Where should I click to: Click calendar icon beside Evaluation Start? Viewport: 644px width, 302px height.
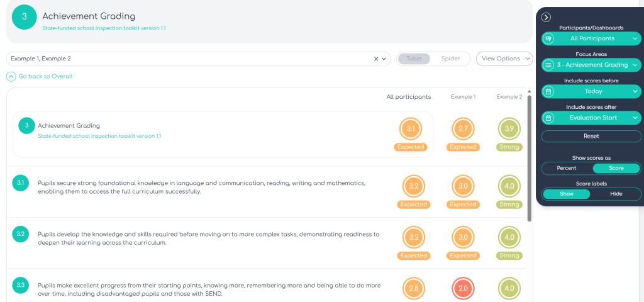[548, 118]
